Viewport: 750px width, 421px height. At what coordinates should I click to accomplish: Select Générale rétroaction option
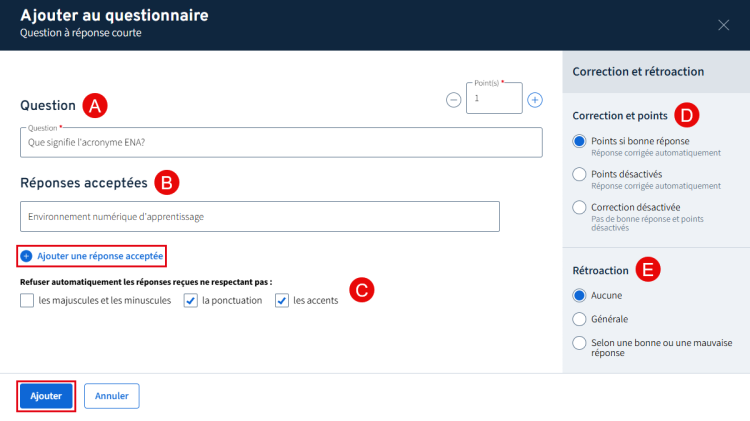click(x=579, y=319)
